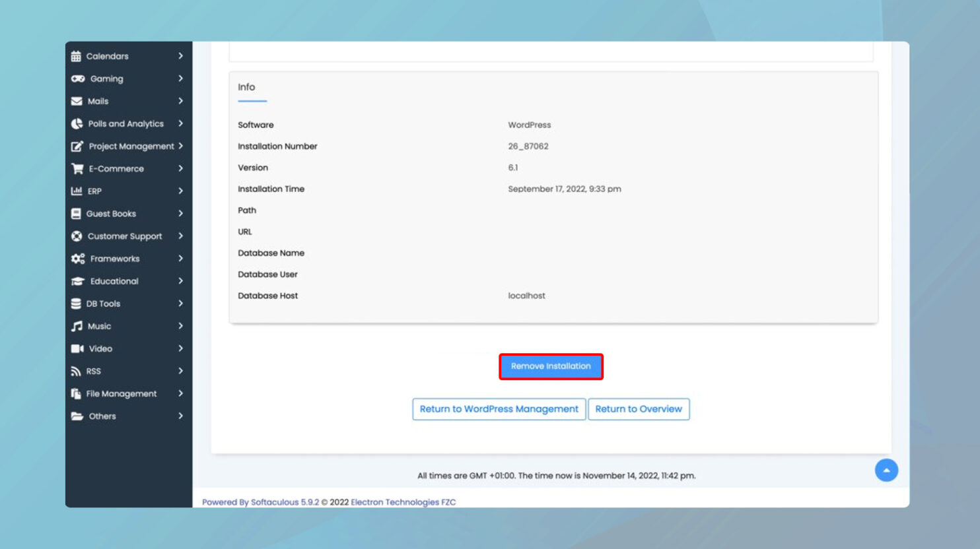This screenshot has height=549, width=980.
Task: Open the E-Commerce shopping cart icon
Action: pyautogui.click(x=77, y=168)
